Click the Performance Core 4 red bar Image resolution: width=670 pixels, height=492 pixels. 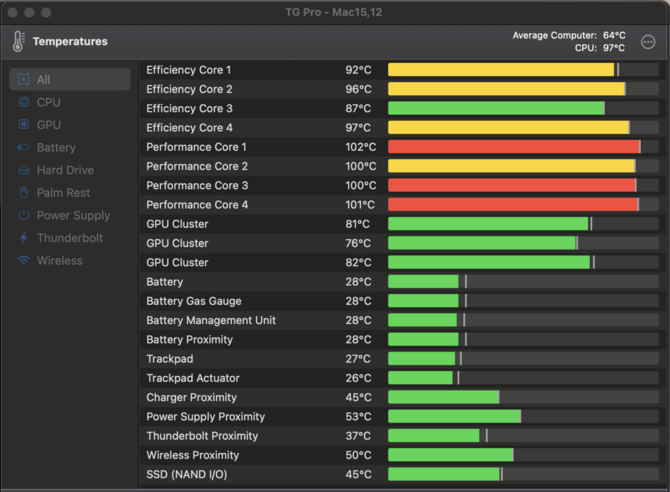point(513,204)
